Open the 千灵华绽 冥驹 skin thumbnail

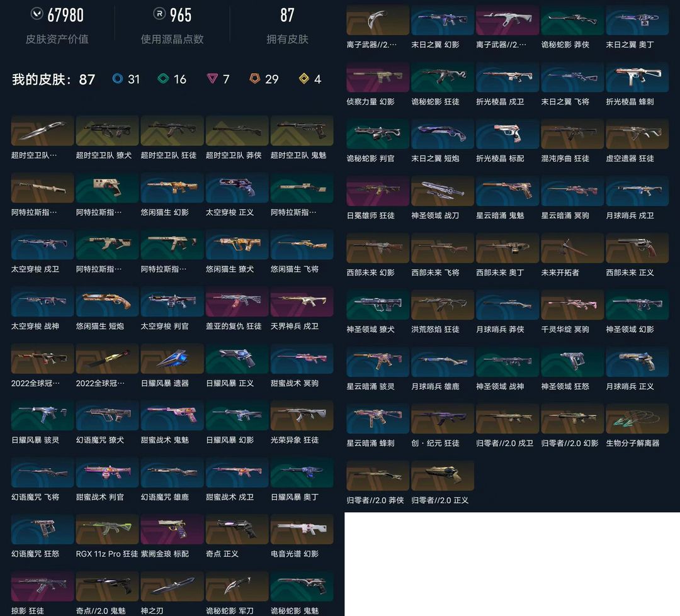(x=572, y=305)
